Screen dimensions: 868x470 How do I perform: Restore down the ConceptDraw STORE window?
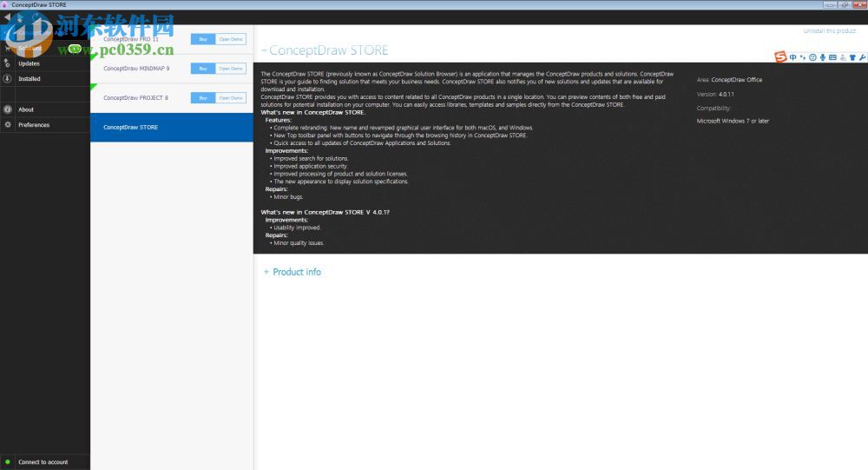click(x=845, y=4)
